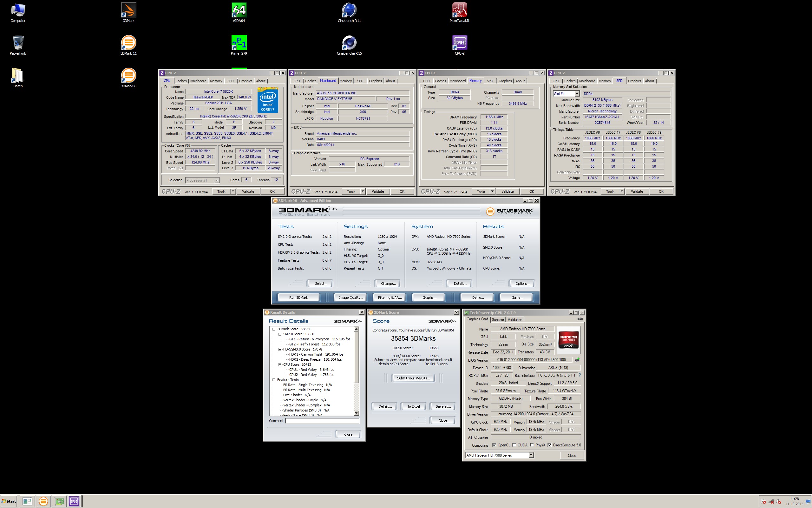The image size is (812, 508).
Task: Click the Save as button
Action: 443,406
